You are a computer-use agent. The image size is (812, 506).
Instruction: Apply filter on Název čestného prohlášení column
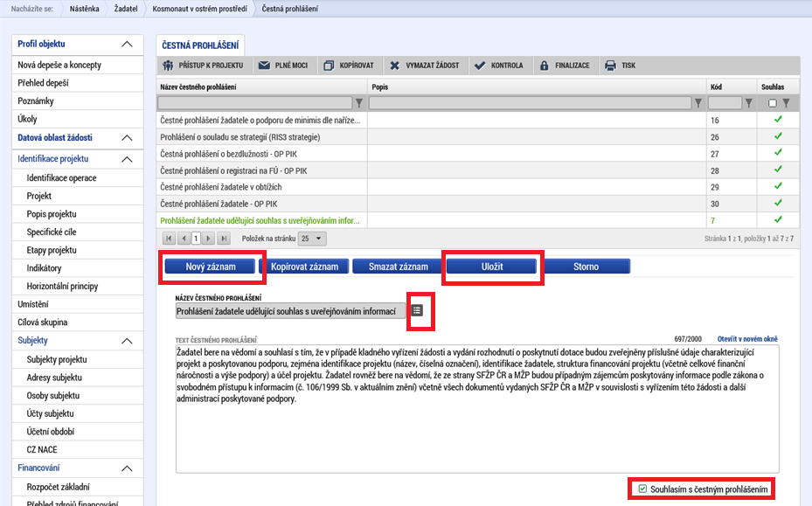coord(359,103)
